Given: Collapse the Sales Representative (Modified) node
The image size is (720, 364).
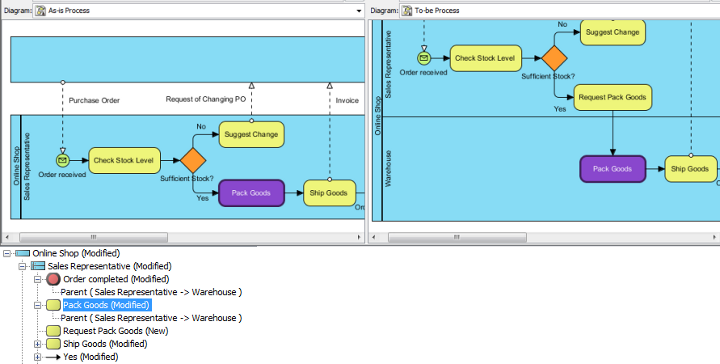Looking at the screenshot, I should click(x=22, y=266).
